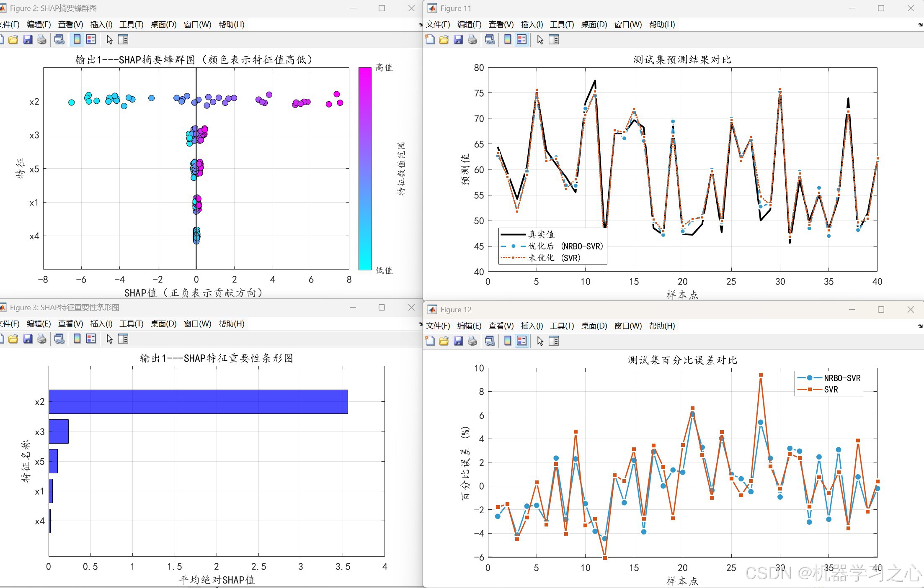
Task: Save Figure 11 using the floppy disk icon
Action: coord(458,40)
